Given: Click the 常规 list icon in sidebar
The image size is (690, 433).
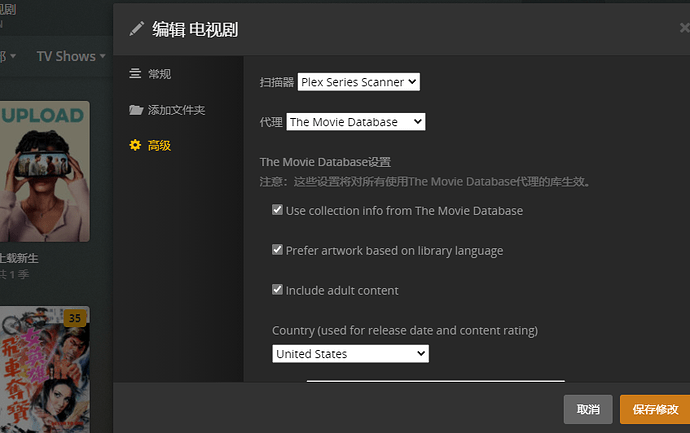Looking at the screenshot, I should pyautogui.click(x=135, y=74).
